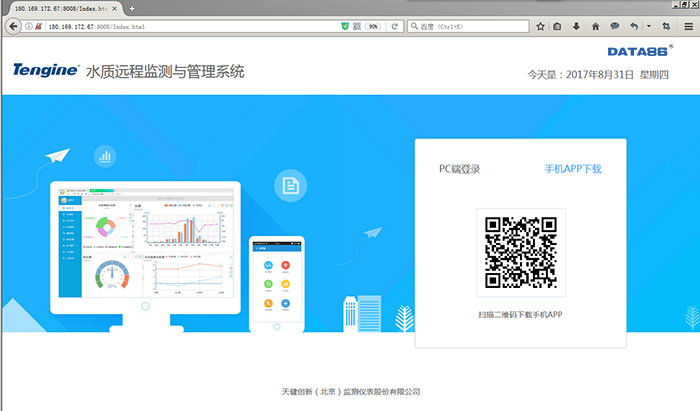The width and height of the screenshot is (700, 411).
Task: Switch to PC端登录 tab
Action: coord(459,169)
